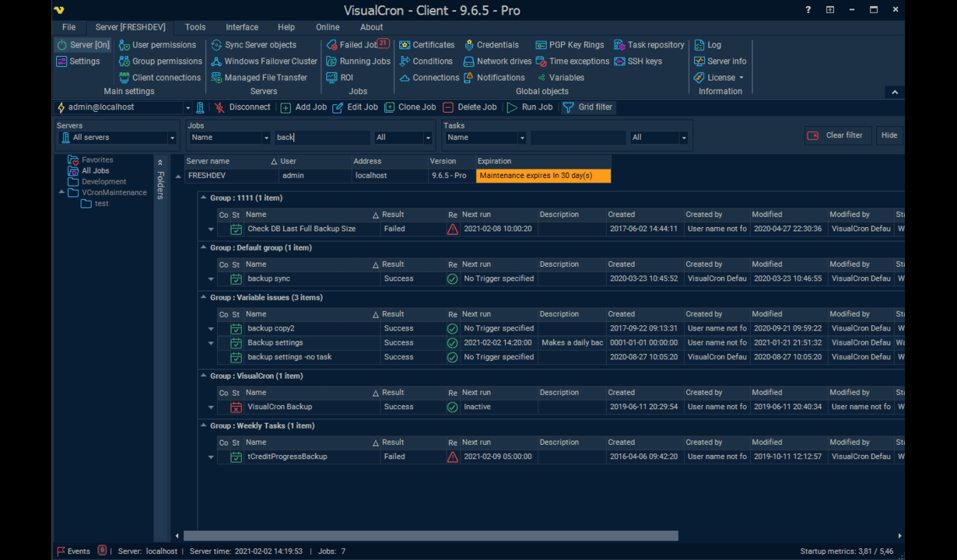Select Development folder
957x560 pixels.
(x=97, y=181)
